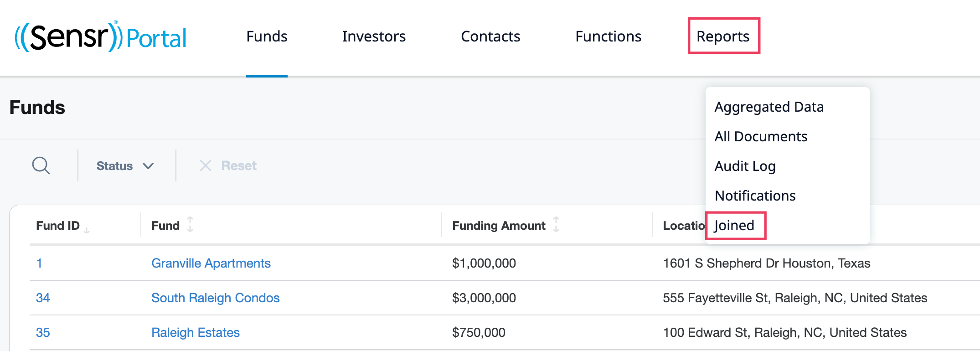Open the South Raleigh Condos link

pyautogui.click(x=215, y=298)
